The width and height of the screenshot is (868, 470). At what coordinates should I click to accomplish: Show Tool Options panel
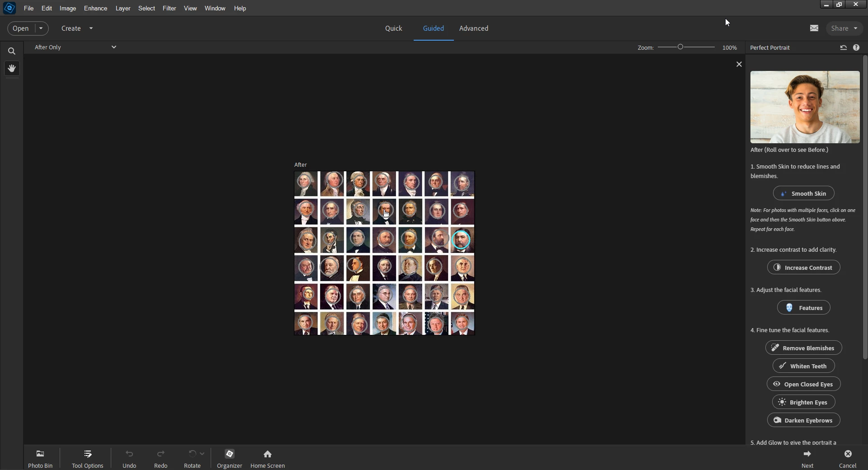point(88,458)
